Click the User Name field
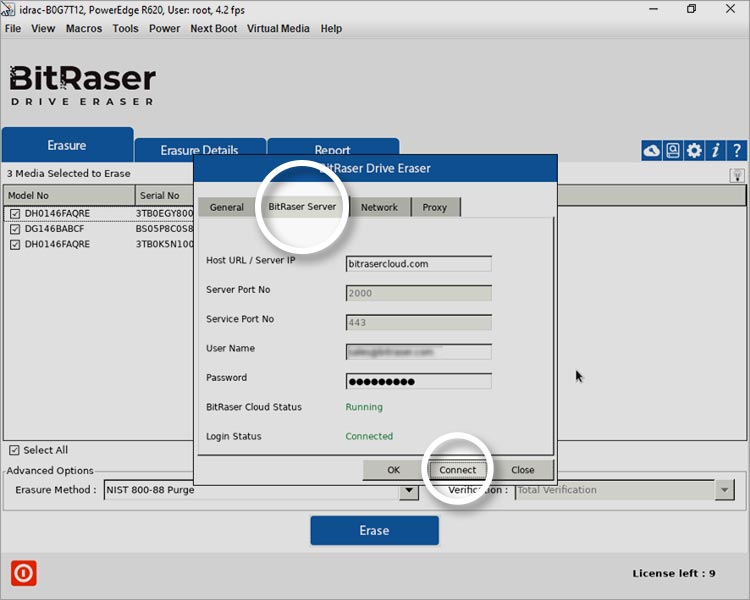 (x=419, y=352)
